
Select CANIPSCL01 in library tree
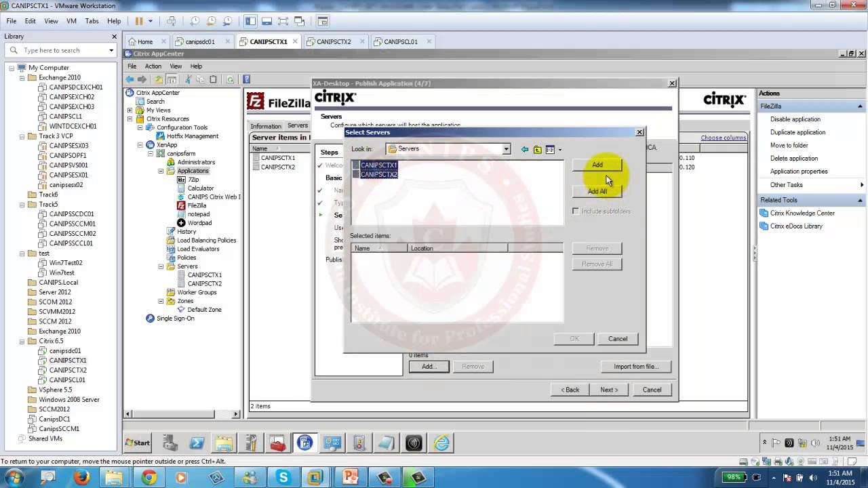point(67,380)
